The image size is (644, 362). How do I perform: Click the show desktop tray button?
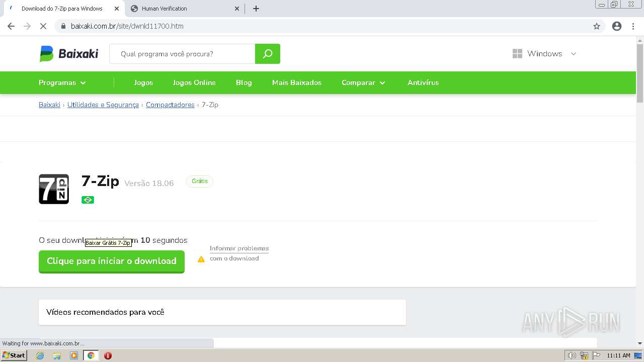pos(638,355)
